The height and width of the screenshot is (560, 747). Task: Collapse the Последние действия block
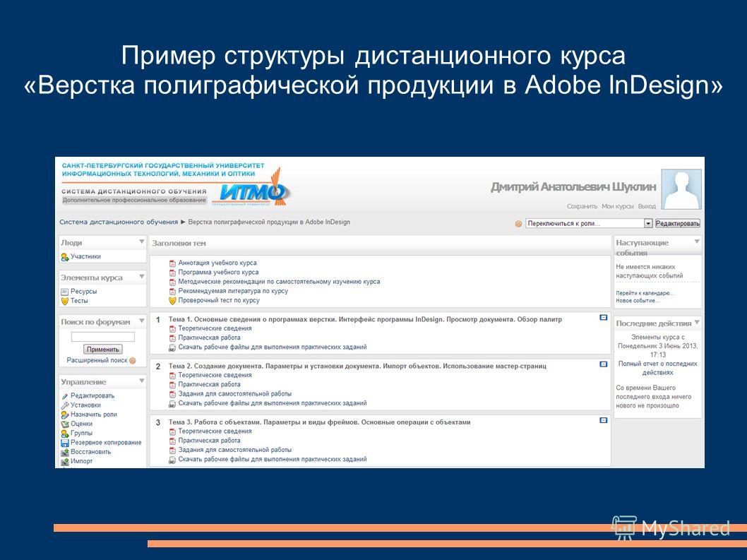pyautogui.click(x=697, y=322)
